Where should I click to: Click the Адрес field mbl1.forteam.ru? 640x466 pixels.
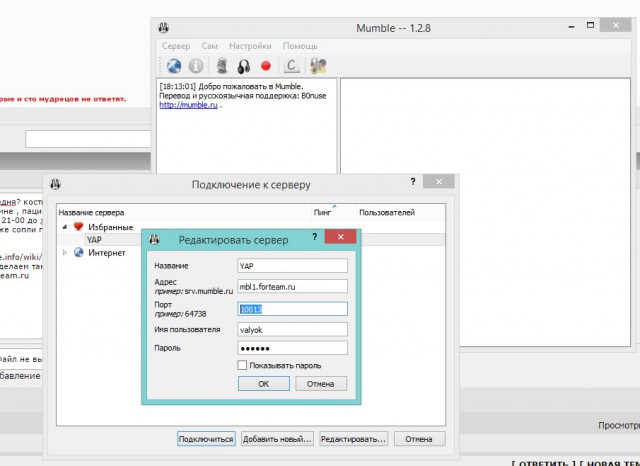pyautogui.click(x=293, y=286)
